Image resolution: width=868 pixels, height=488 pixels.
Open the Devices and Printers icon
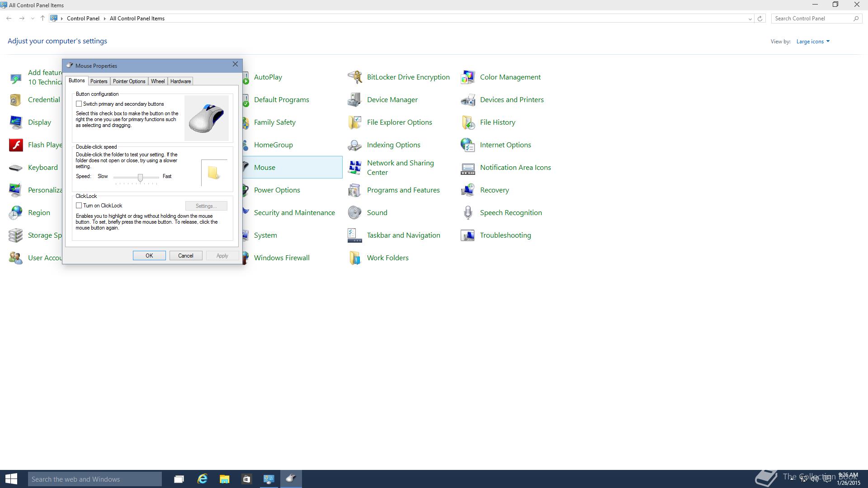[x=468, y=99]
